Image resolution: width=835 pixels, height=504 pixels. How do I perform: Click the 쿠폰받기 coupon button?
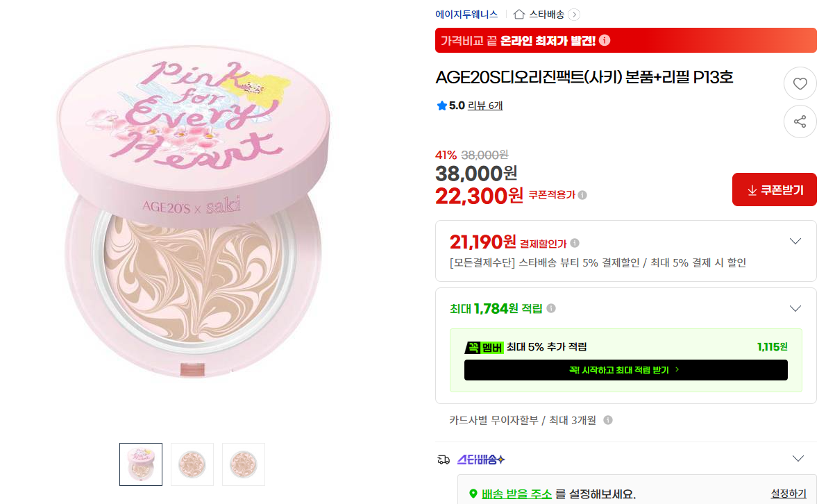coord(775,190)
